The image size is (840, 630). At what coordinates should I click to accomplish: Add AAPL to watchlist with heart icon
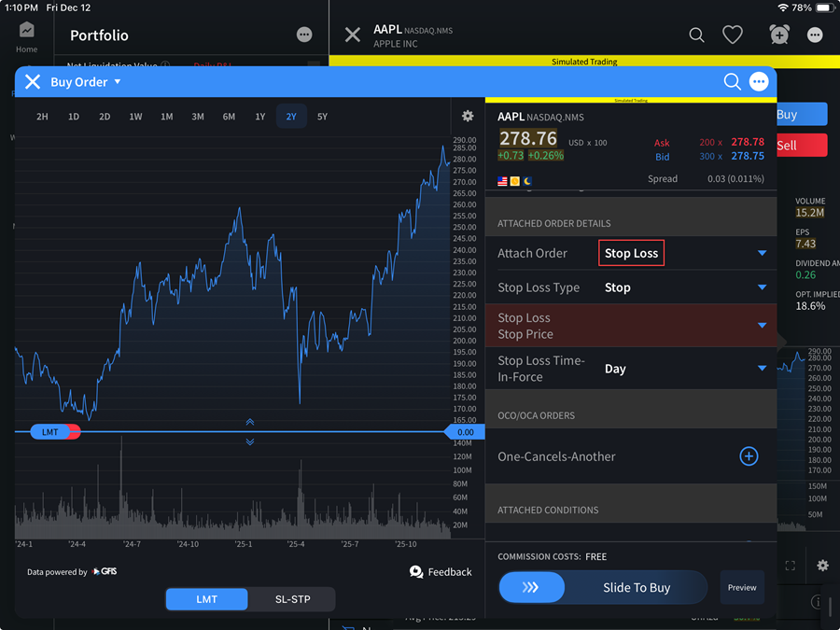point(733,35)
